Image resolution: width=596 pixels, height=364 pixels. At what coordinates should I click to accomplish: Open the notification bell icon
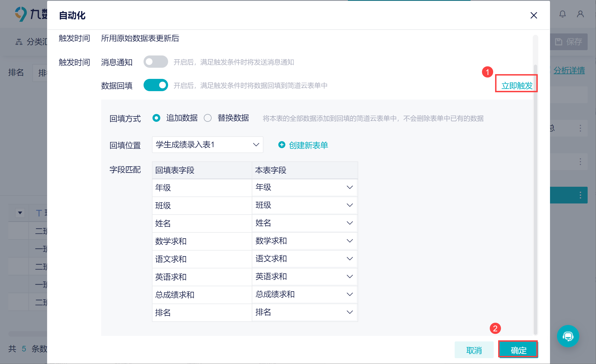(x=563, y=14)
